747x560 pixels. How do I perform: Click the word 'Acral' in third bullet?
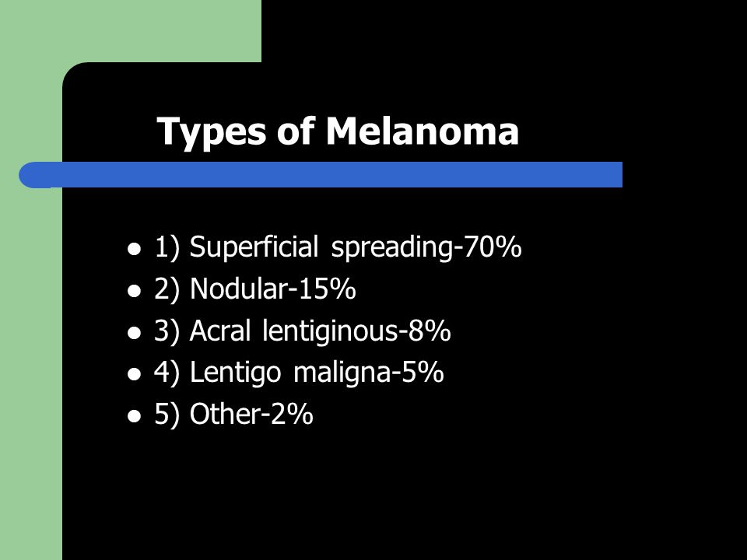(220, 331)
